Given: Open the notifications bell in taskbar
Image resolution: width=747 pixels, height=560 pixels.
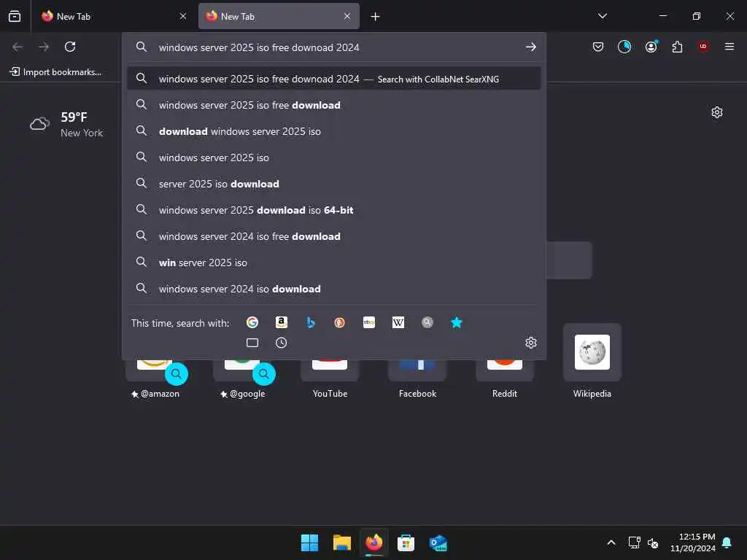Looking at the screenshot, I should (x=727, y=542).
